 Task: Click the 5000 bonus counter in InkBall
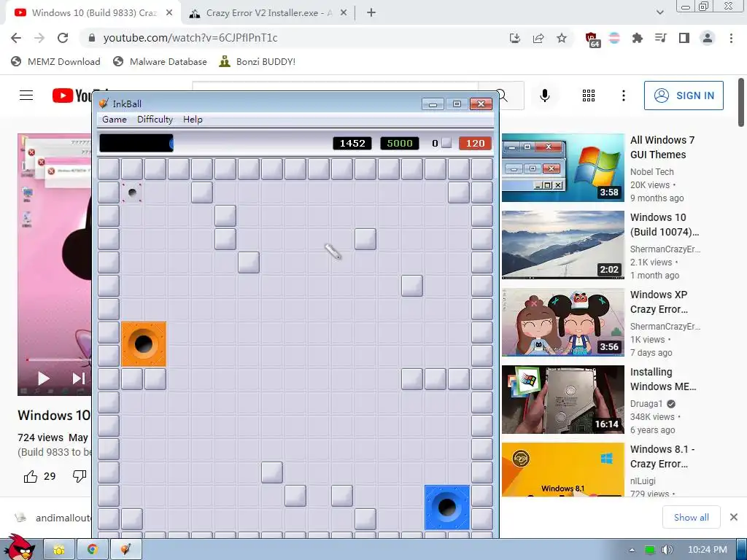click(x=399, y=144)
